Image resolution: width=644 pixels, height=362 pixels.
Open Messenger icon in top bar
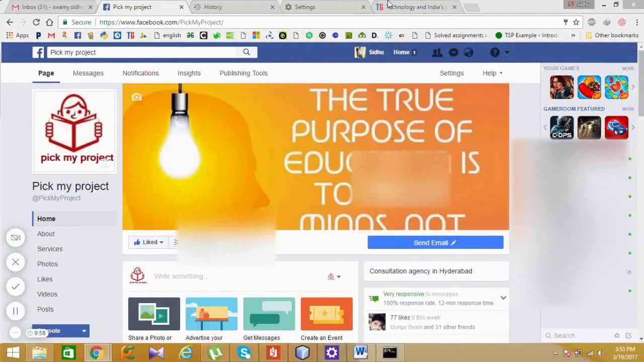[453, 52]
